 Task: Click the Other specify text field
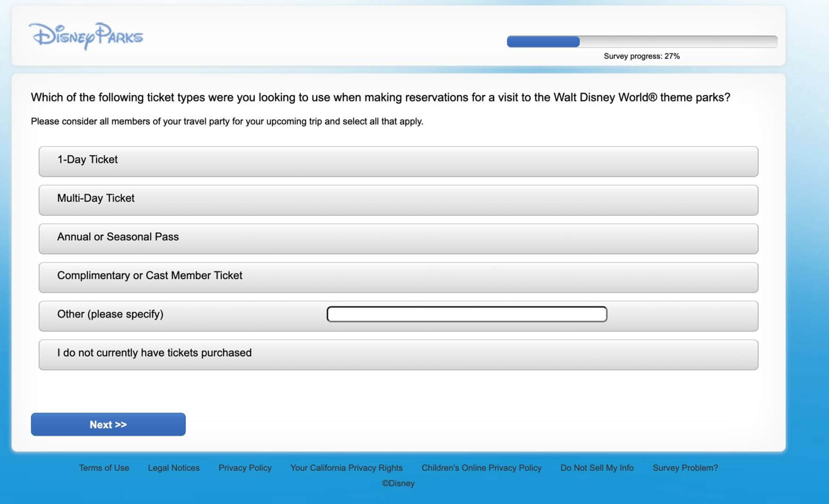(x=467, y=314)
